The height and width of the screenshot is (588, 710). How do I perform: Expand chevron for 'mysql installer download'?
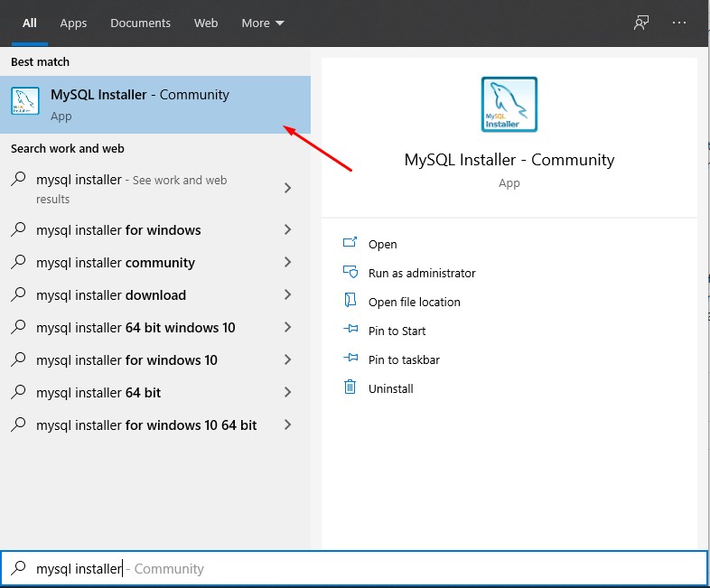(x=287, y=294)
